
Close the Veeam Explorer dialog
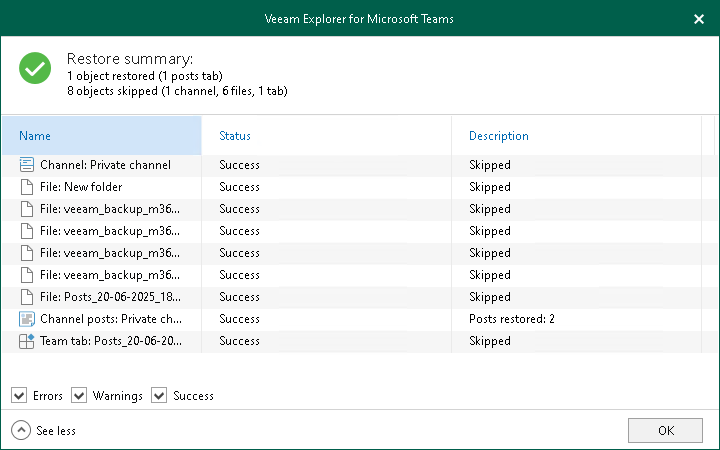pyautogui.click(x=698, y=18)
